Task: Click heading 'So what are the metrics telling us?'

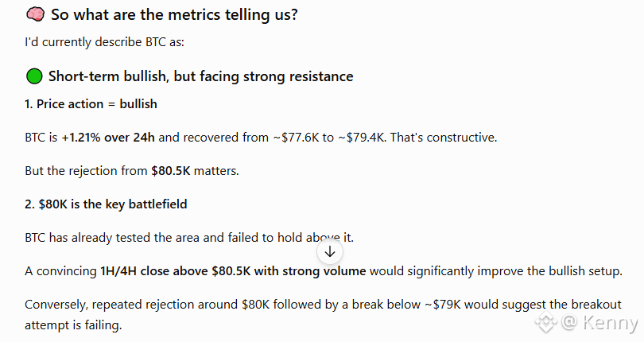Action: click(174, 15)
